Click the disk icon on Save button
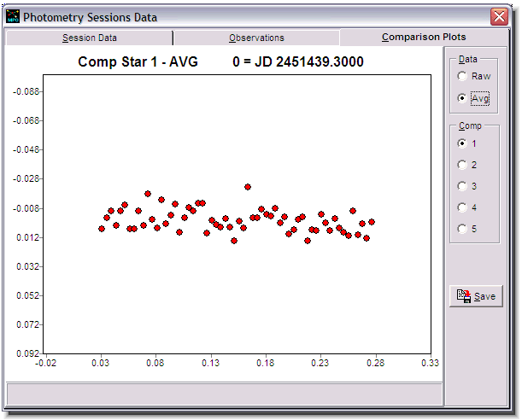Screen dimensions: 522x420 coord(464,296)
